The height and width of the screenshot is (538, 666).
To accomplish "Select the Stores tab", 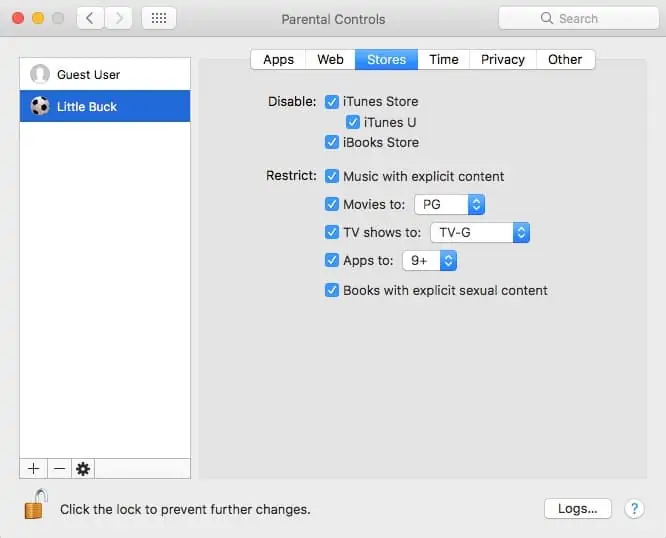I will tap(387, 59).
